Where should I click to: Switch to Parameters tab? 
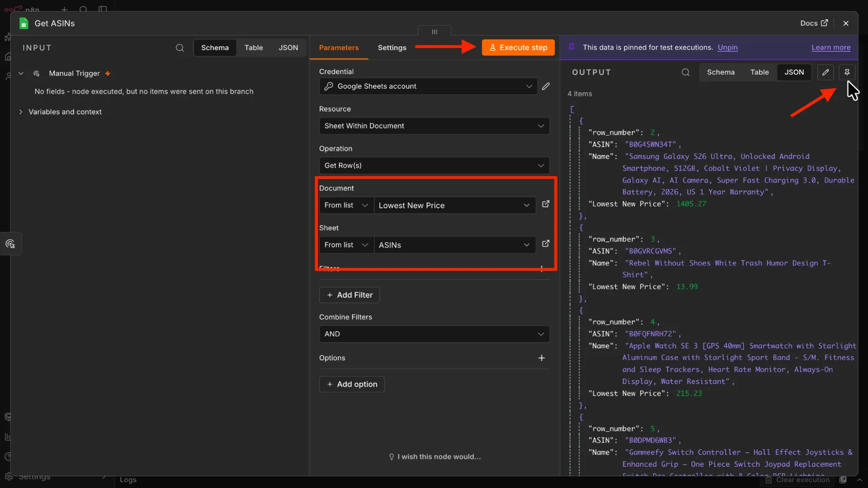click(x=339, y=48)
